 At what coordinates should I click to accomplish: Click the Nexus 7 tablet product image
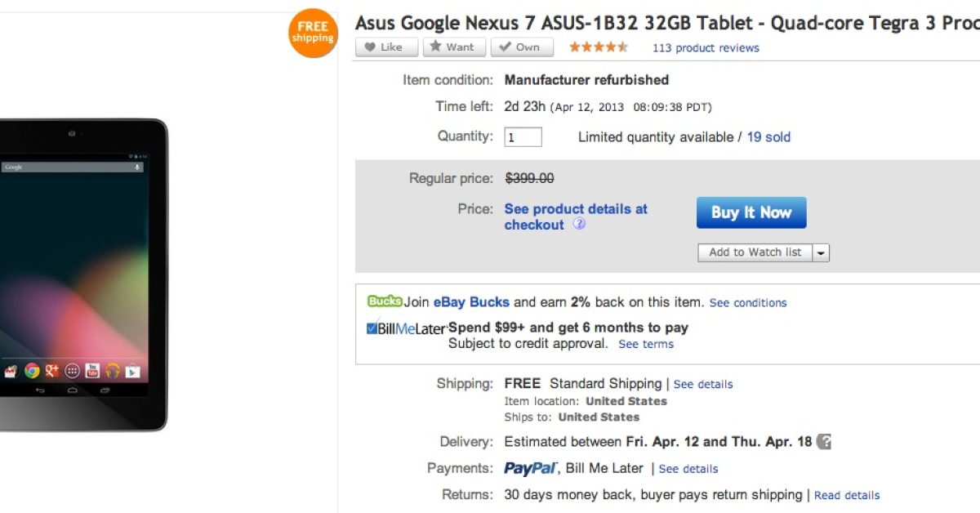pyautogui.click(x=78, y=274)
